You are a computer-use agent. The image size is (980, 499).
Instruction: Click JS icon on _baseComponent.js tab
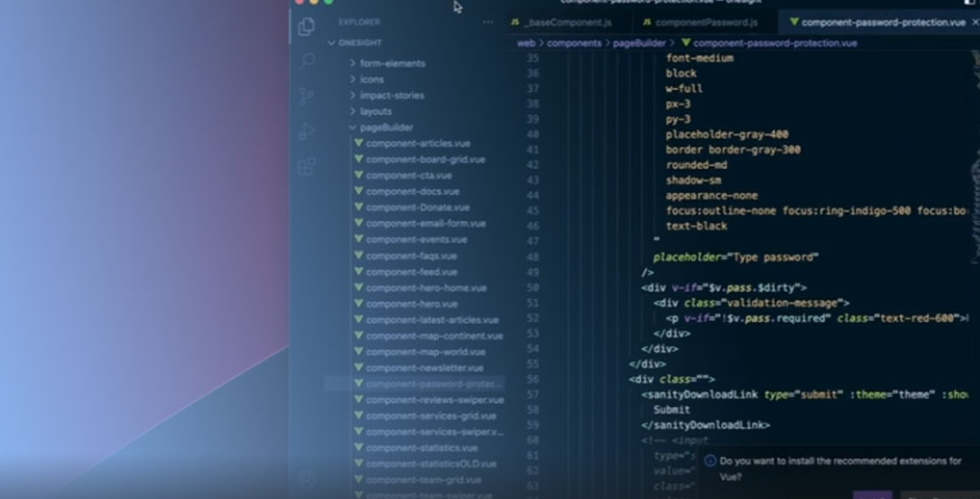[x=515, y=22]
